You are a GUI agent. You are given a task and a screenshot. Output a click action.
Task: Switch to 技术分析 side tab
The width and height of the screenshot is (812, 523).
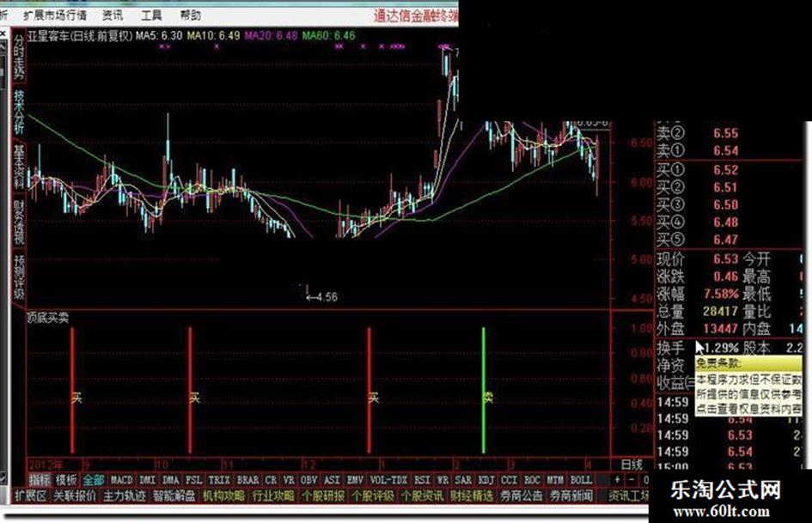(x=19, y=113)
